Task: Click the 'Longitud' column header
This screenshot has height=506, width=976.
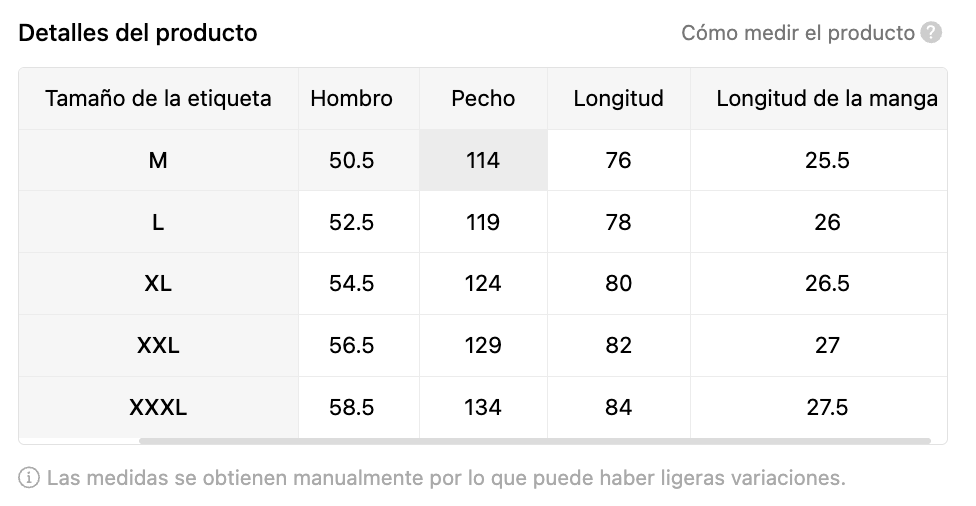Action: (618, 98)
